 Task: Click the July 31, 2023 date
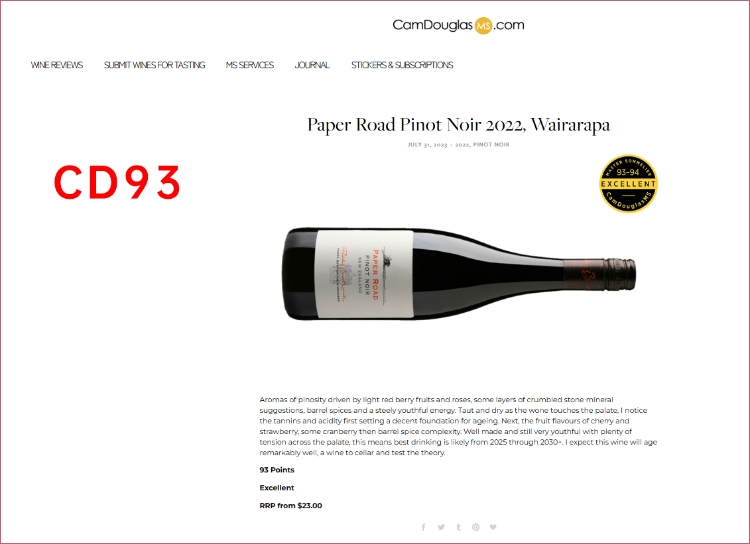pos(427,144)
